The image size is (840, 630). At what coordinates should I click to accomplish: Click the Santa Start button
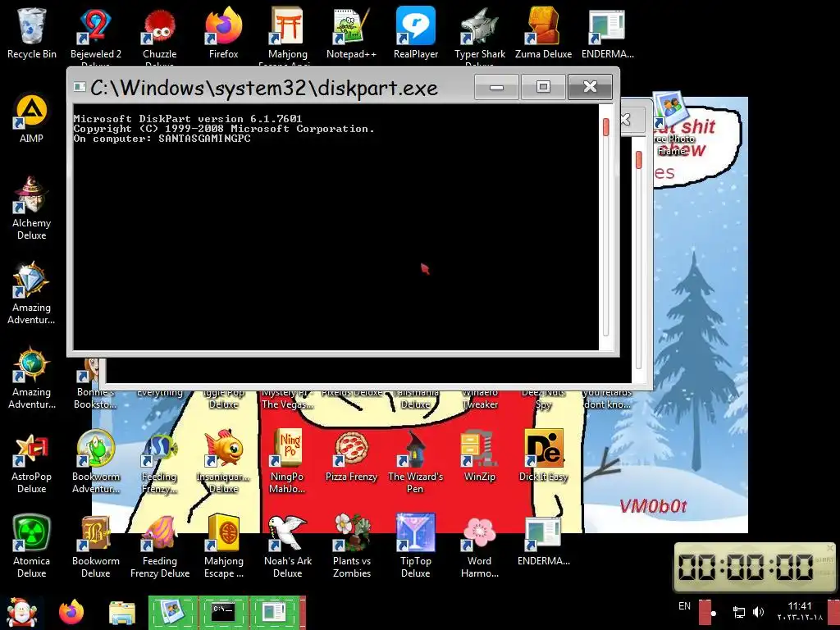tap(21, 612)
